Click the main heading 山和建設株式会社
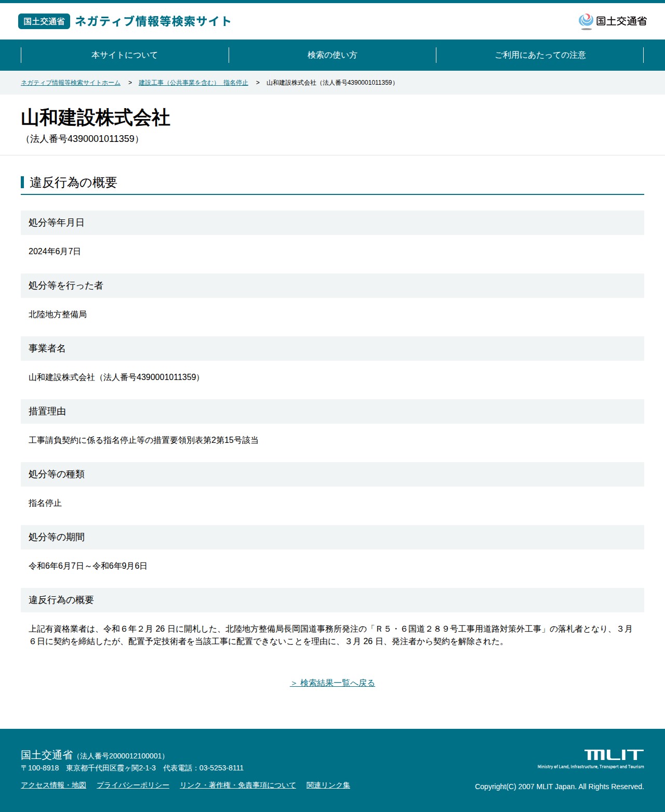The width and height of the screenshot is (665, 812). [96, 118]
